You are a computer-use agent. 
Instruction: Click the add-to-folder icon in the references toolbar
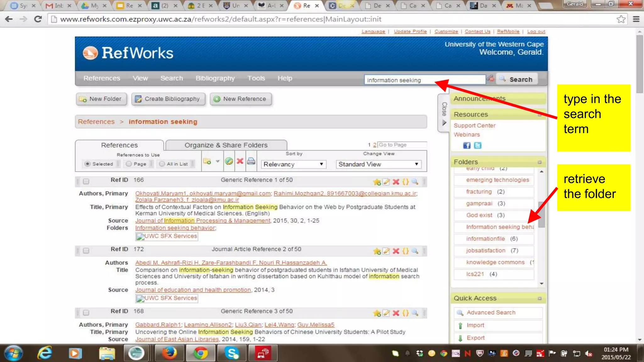point(207,161)
